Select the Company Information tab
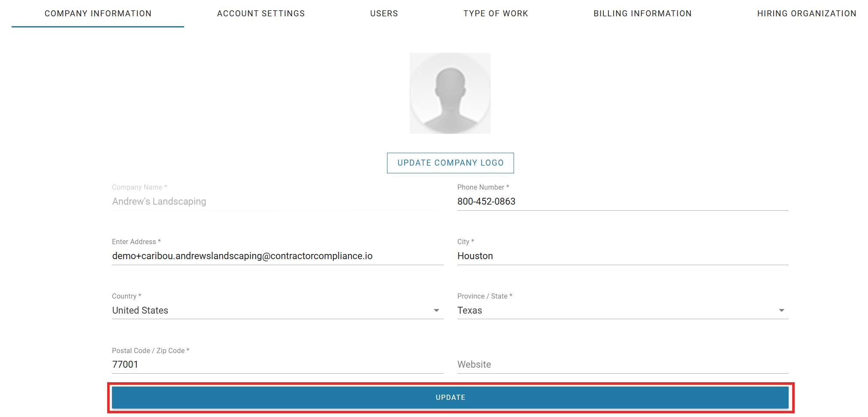The height and width of the screenshot is (417, 868). 98,14
